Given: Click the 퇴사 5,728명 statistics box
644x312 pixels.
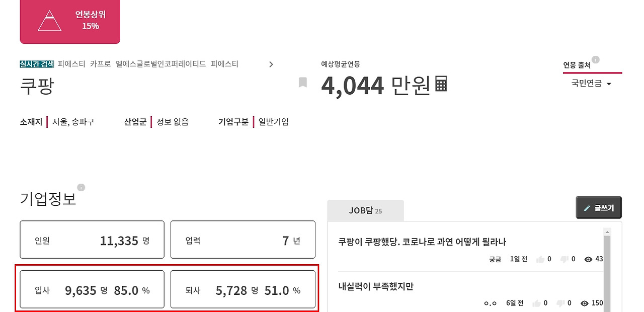Looking at the screenshot, I should tap(243, 289).
